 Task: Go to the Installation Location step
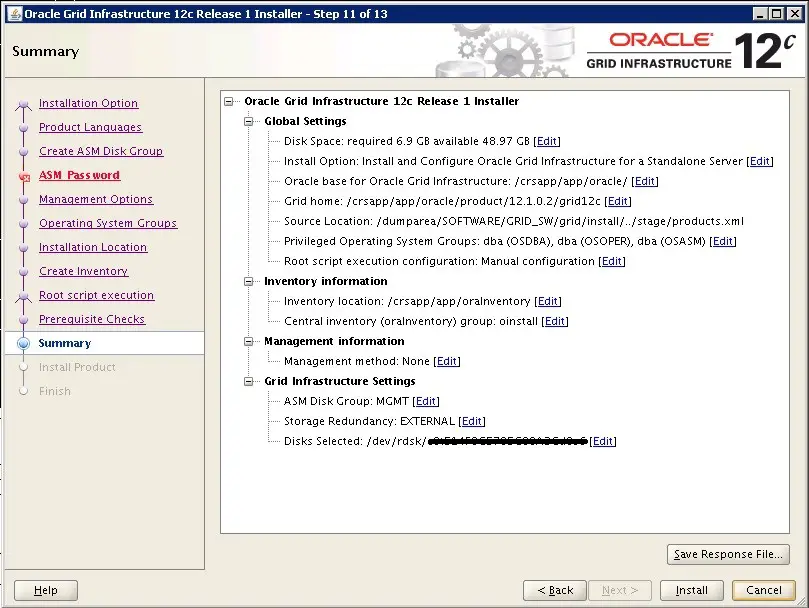(93, 247)
